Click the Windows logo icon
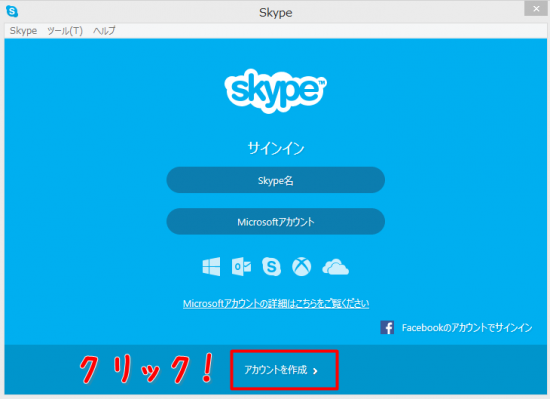The image size is (550, 399). [x=212, y=266]
